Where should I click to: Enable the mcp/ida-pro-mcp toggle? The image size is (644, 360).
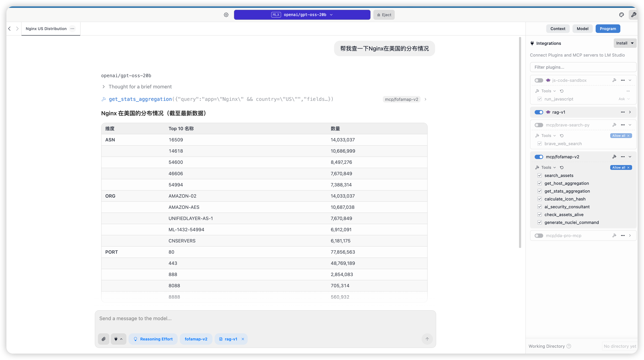[x=539, y=236]
